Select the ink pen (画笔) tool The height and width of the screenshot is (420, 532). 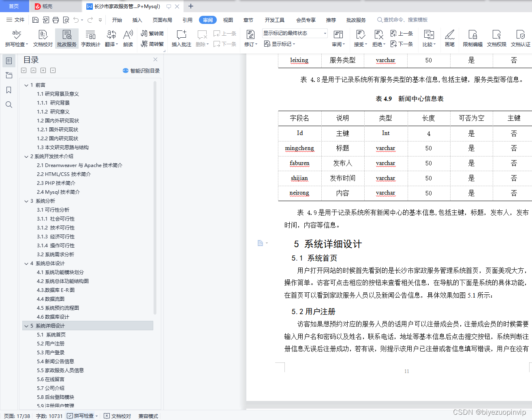pyautogui.click(x=449, y=39)
